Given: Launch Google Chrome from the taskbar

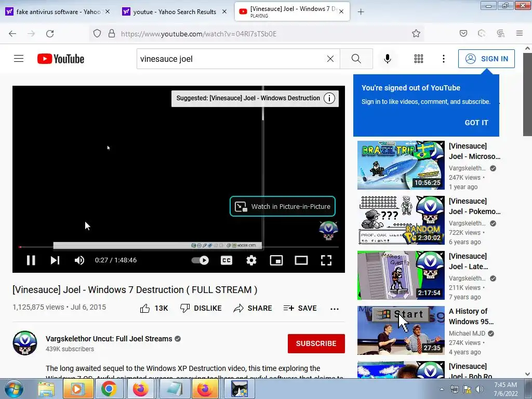Looking at the screenshot, I should (109, 389).
